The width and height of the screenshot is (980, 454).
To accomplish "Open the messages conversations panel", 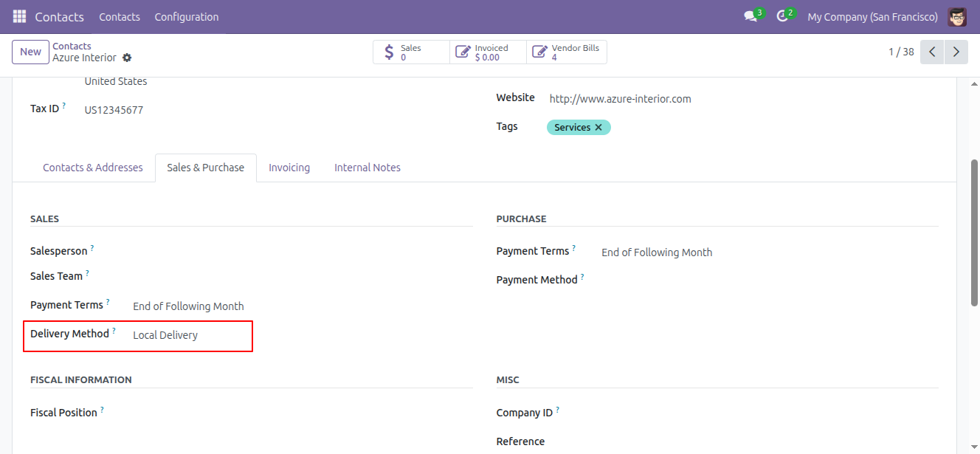I will (748, 16).
